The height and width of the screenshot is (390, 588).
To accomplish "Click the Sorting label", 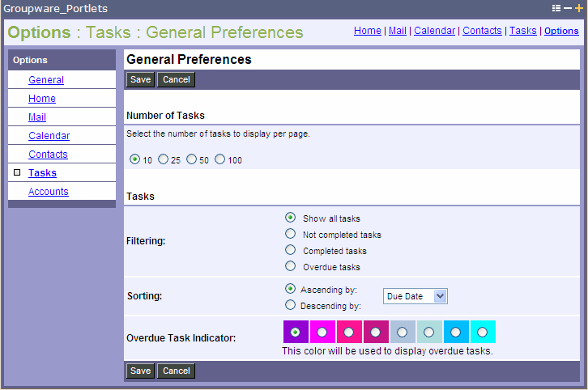I will (x=145, y=296).
